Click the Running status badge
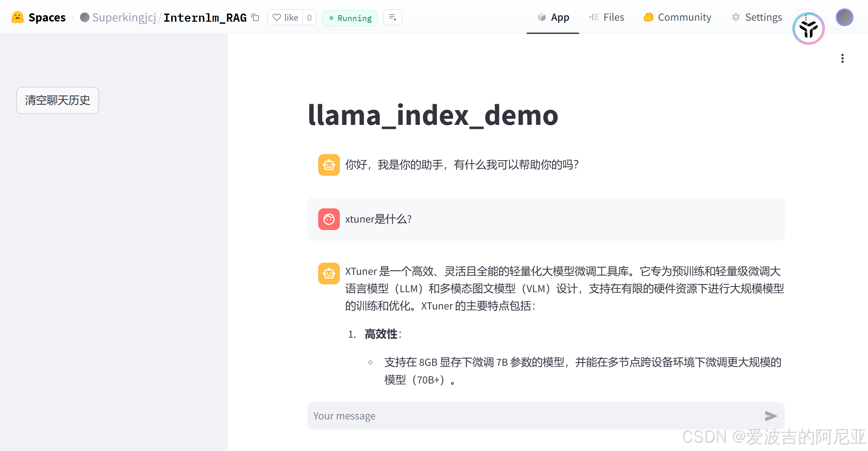Image resolution: width=868 pixels, height=451 pixels. [x=350, y=18]
